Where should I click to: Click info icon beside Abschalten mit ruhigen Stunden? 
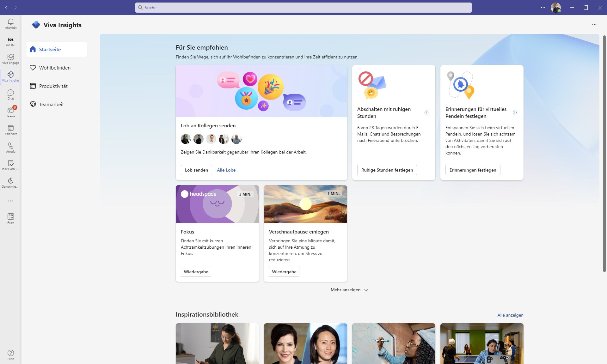pyautogui.click(x=426, y=112)
